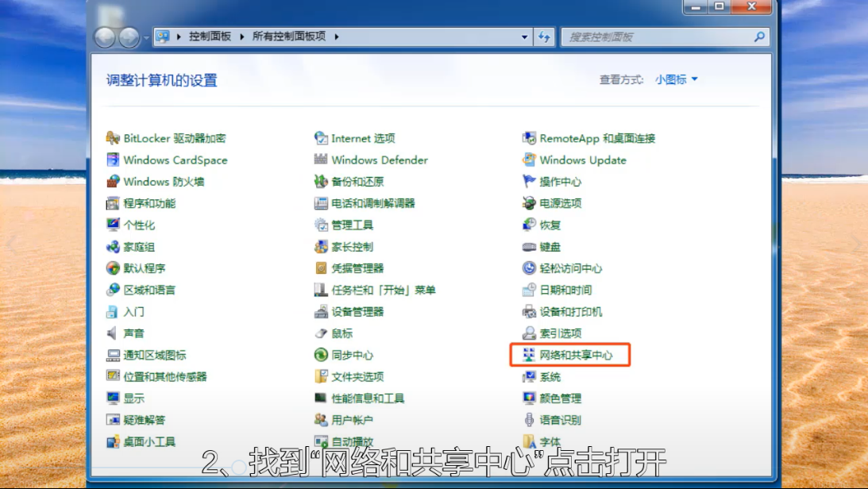The width and height of the screenshot is (868, 489).
Task: Click the Forward navigation button
Action: (129, 37)
